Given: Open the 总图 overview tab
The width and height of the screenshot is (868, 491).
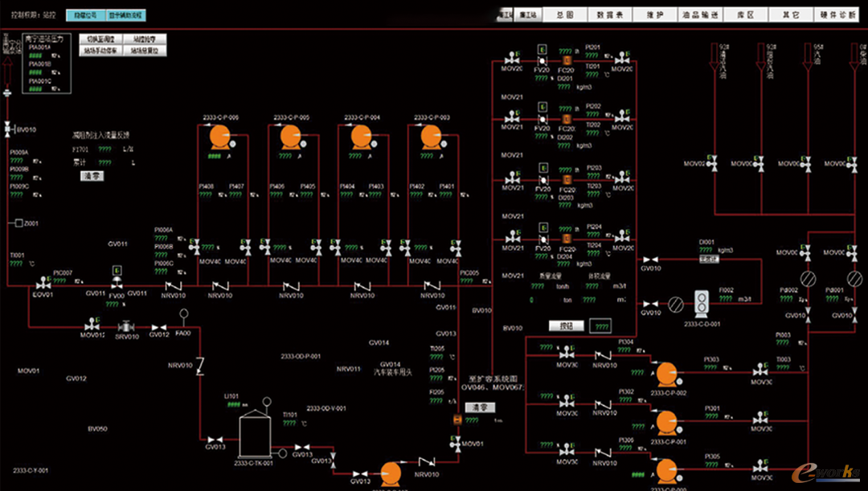Looking at the screenshot, I should (564, 14).
